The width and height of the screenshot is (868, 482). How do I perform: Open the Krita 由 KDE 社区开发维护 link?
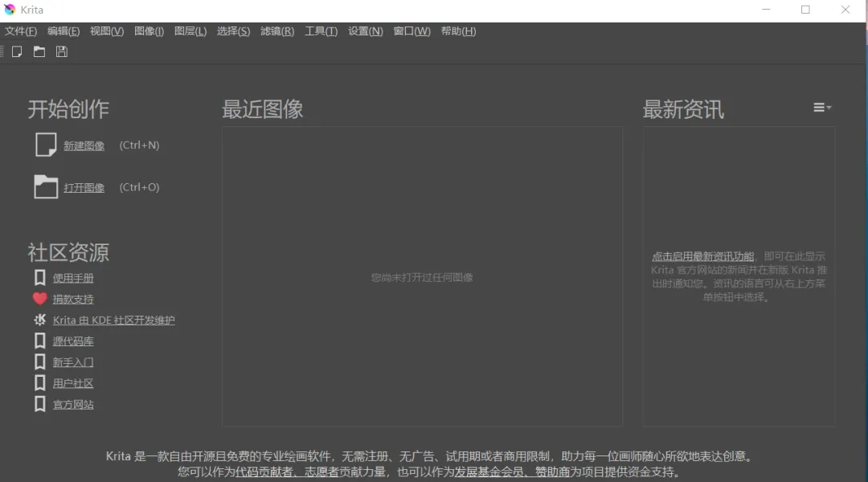(x=113, y=320)
